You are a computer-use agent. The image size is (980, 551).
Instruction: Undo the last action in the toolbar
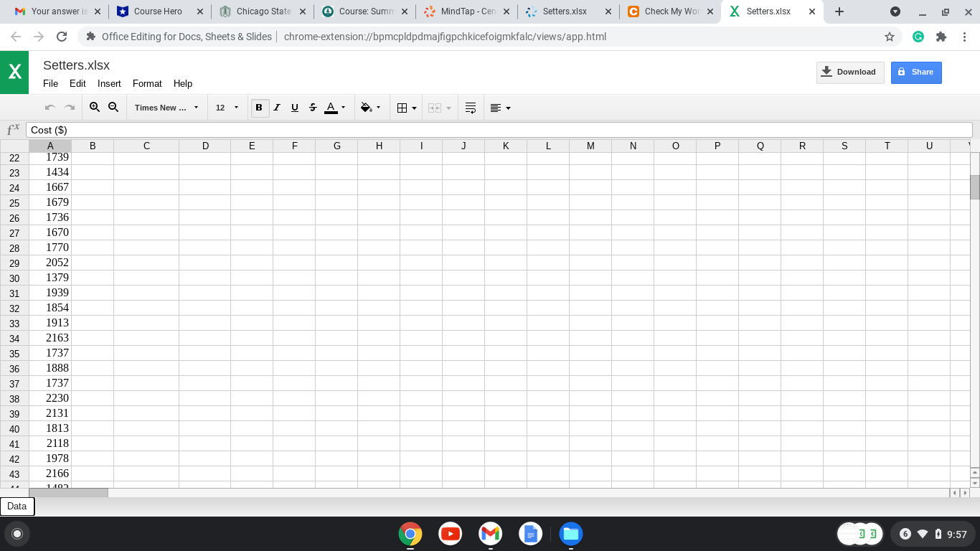point(50,108)
